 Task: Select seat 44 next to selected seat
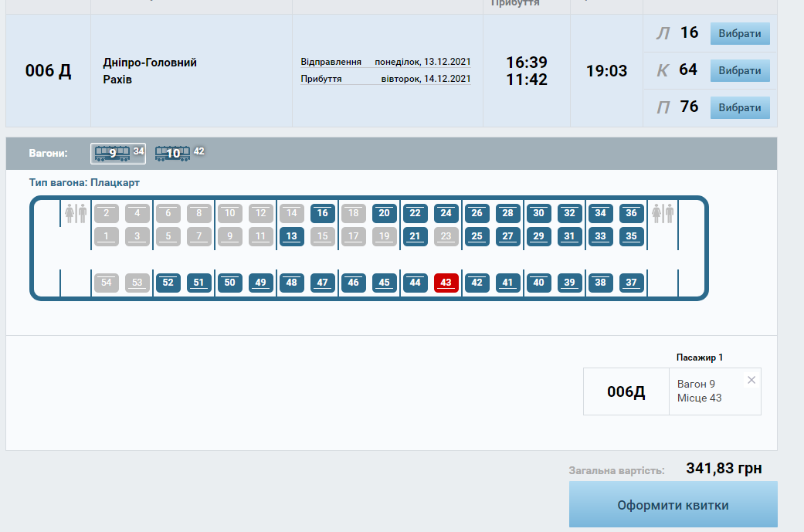[x=415, y=283]
